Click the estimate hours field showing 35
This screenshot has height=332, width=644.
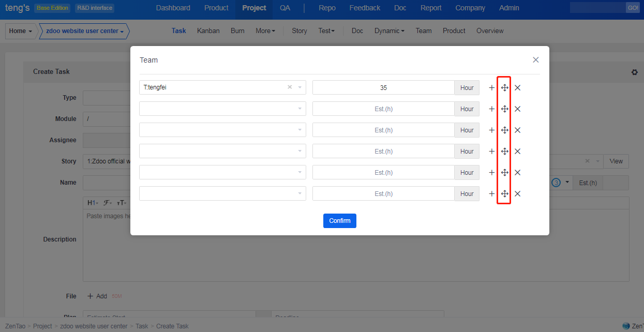tap(383, 88)
